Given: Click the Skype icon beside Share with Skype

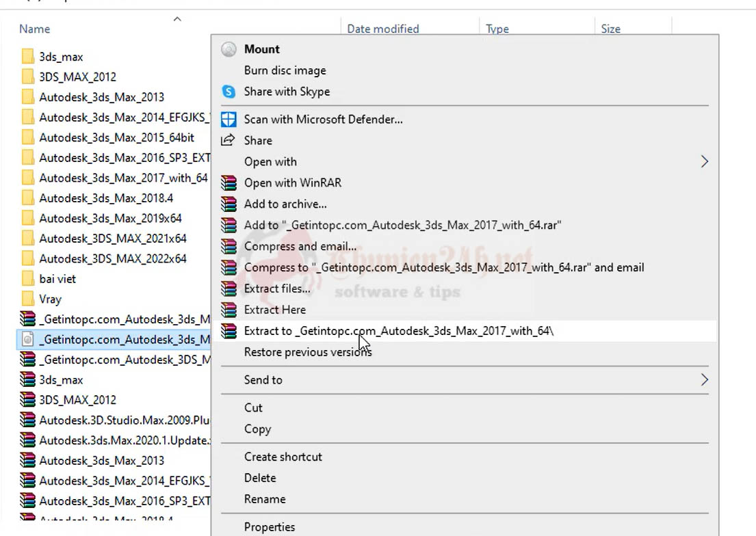Looking at the screenshot, I should click(x=229, y=92).
